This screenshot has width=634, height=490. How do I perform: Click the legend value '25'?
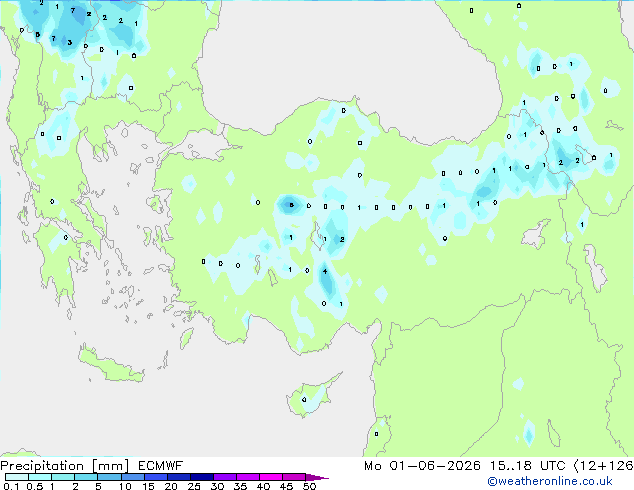(x=194, y=486)
